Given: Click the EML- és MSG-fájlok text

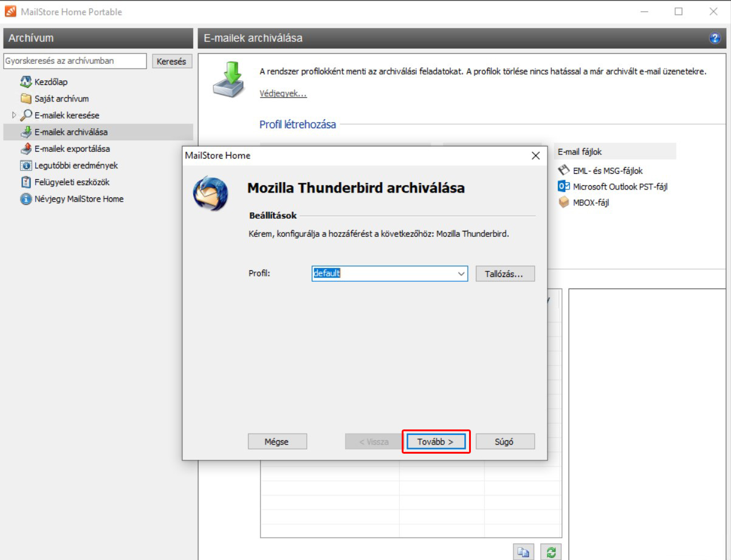Looking at the screenshot, I should [608, 171].
